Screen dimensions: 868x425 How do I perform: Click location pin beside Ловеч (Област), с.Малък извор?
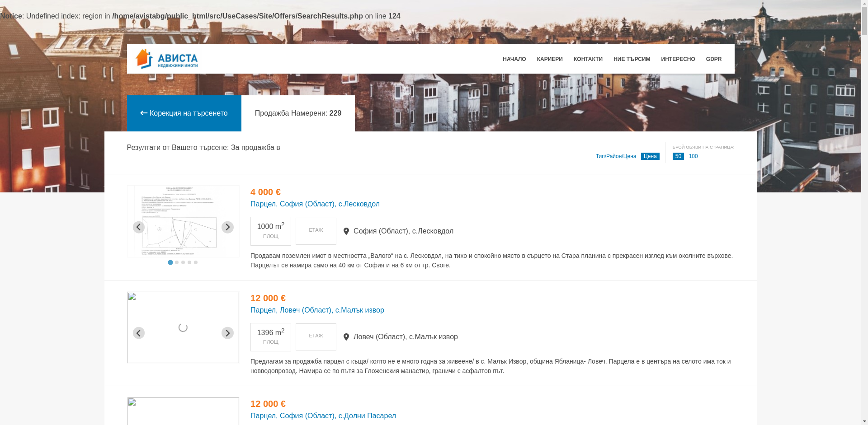click(346, 337)
